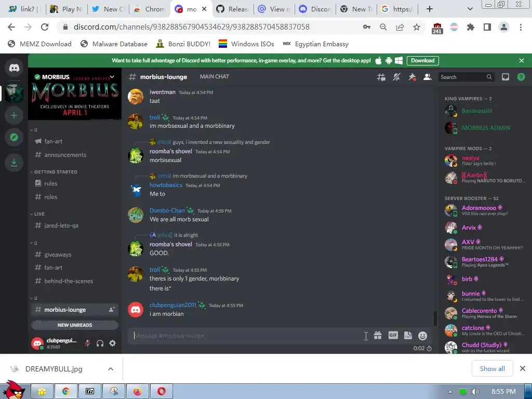Open the Inbox icon in header
Viewport: 532px width, 399px height.
tap(505, 77)
